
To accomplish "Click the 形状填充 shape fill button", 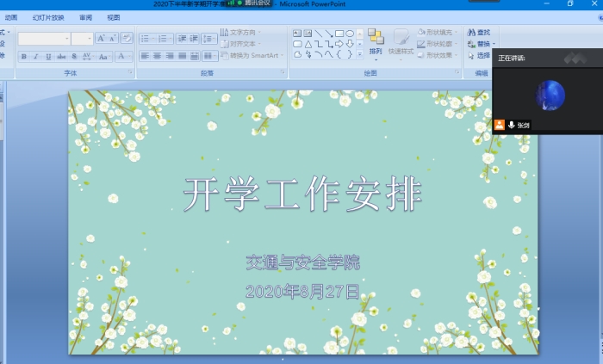I will tap(438, 32).
